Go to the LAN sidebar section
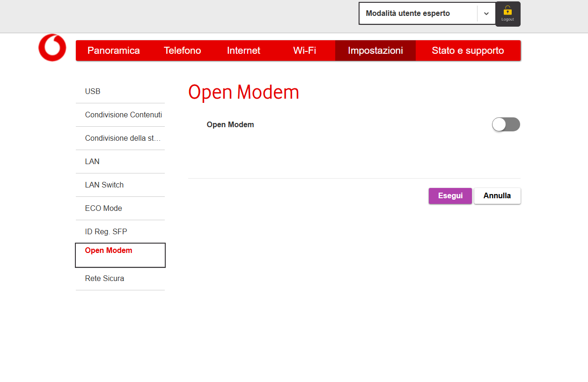The height and width of the screenshot is (382, 588). point(120,162)
